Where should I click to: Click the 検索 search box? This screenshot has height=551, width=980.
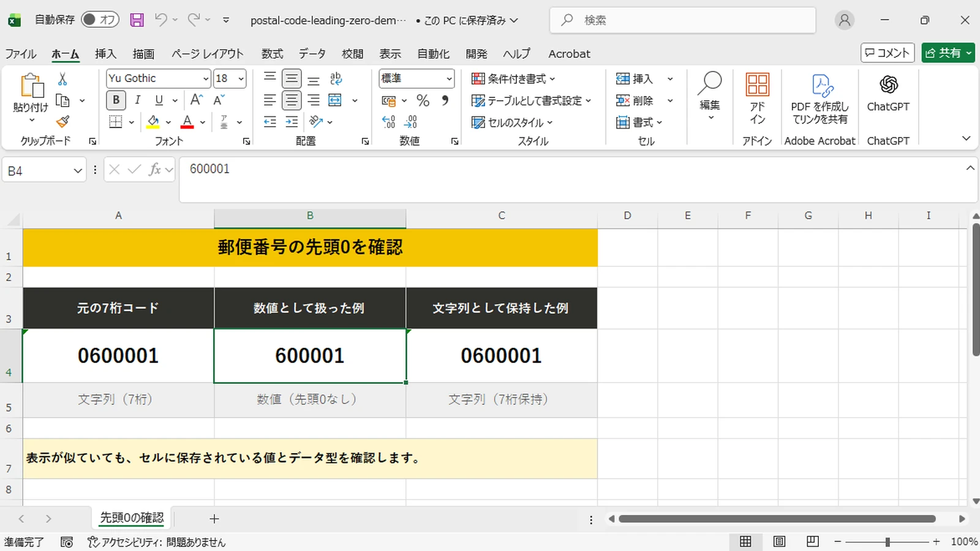pos(683,20)
